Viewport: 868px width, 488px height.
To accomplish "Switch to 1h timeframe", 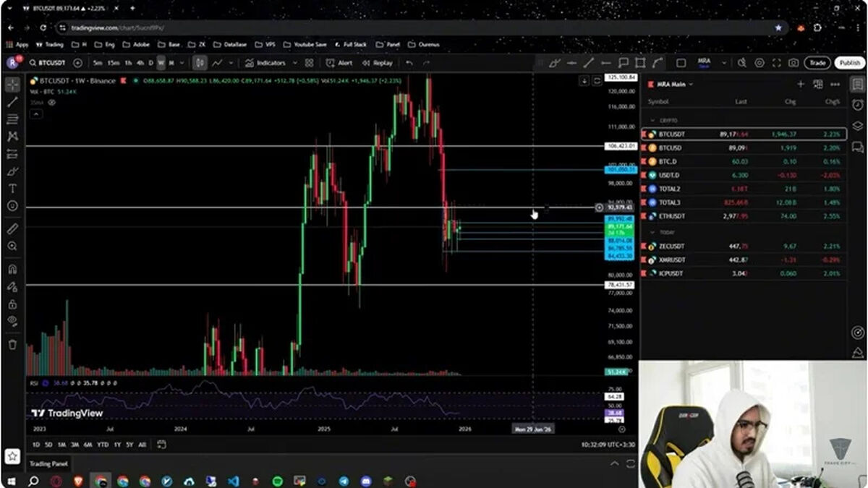I will 129,63.
